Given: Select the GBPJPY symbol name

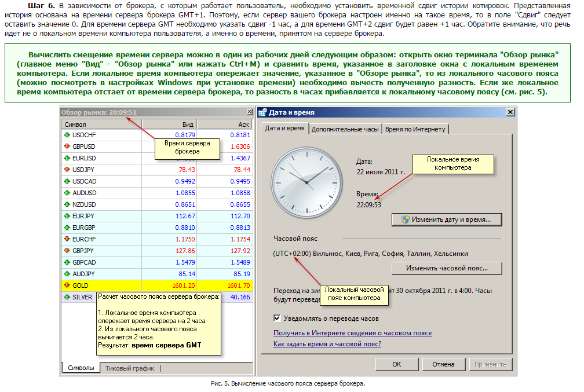Looking at the screenshot, I should pyautogui.click(x=83, y=251).
